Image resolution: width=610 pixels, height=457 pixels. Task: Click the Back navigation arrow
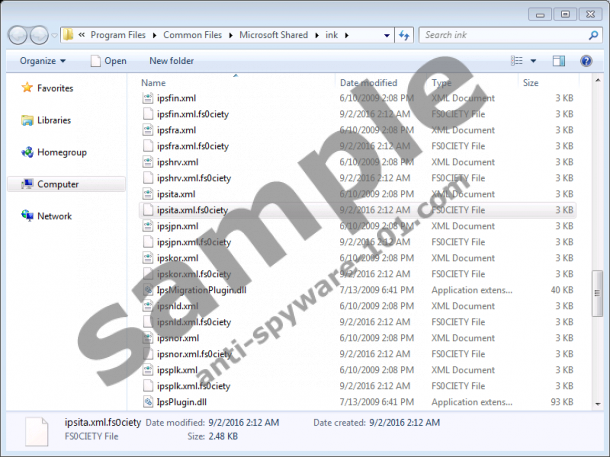coord(19,35)
